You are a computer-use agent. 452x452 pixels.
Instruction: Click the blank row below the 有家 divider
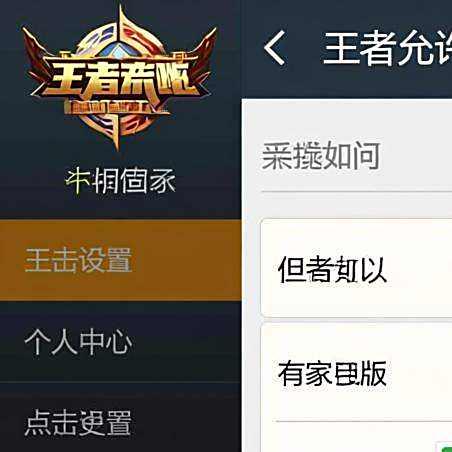tap(357, 437)
